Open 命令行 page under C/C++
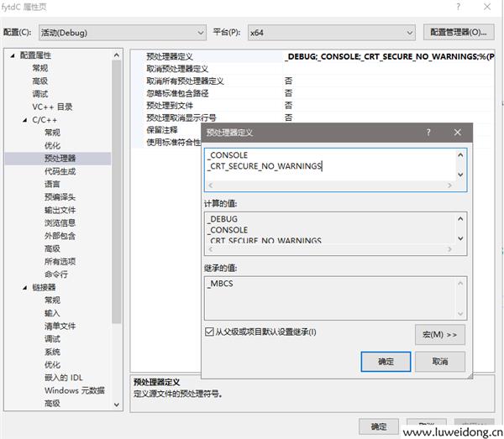Viewport: 504px width, 439px height. (56, 274)
